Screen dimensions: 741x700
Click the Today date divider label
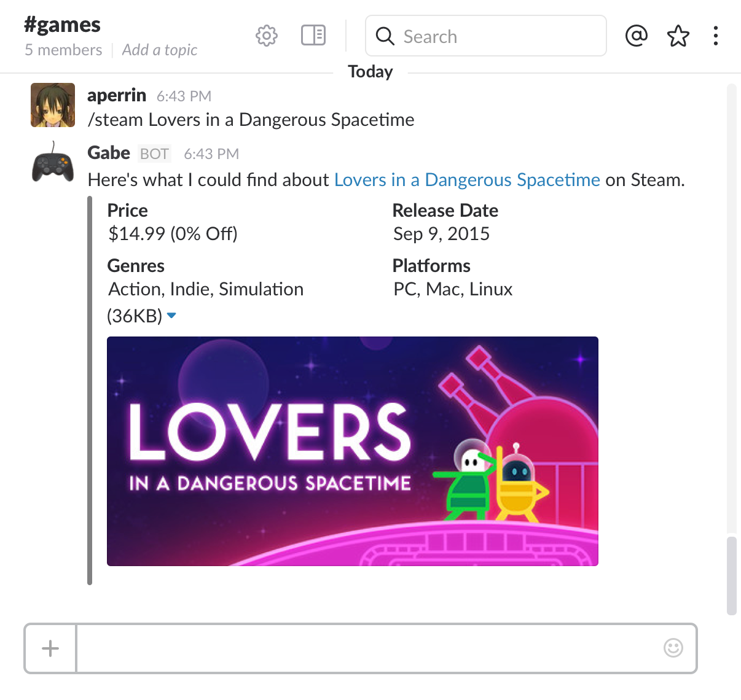370,72
